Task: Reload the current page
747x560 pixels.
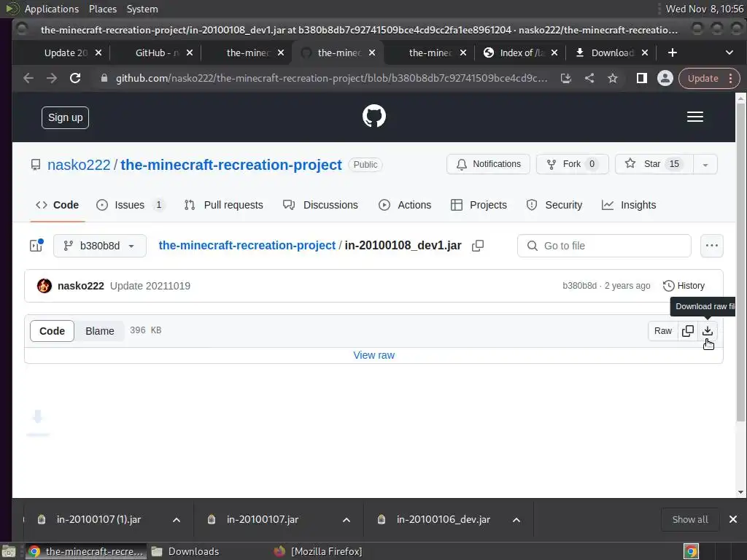Action: [x=75, y=78]
